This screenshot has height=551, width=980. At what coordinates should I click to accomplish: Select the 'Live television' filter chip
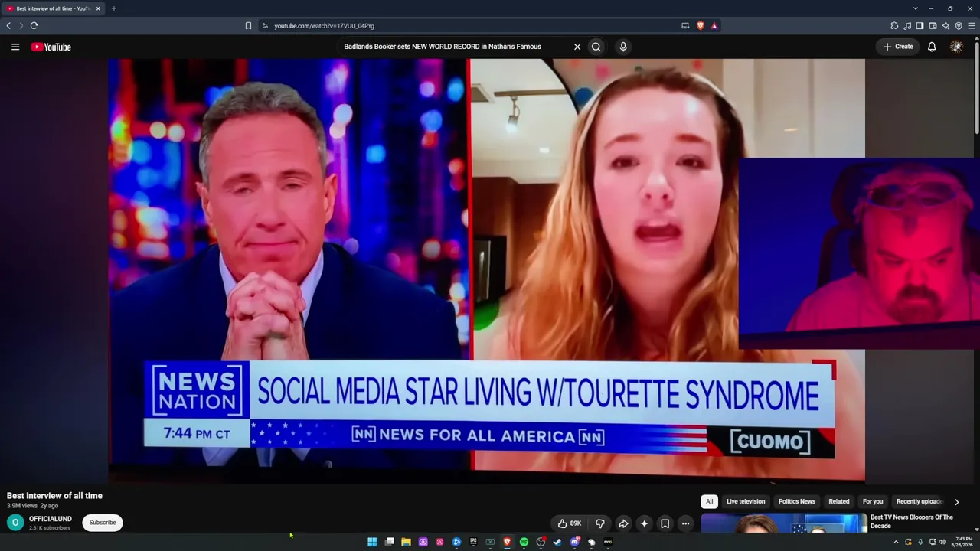pos(746,501)
